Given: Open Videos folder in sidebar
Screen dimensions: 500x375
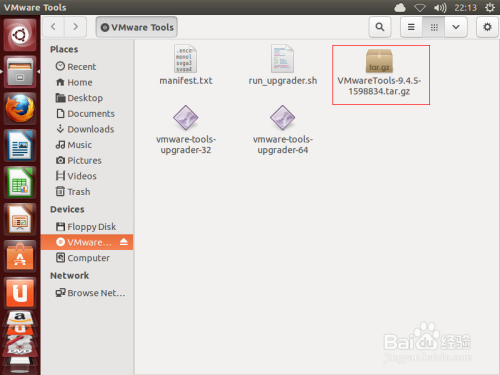Looking at the screenshot, I should point(87,176).
